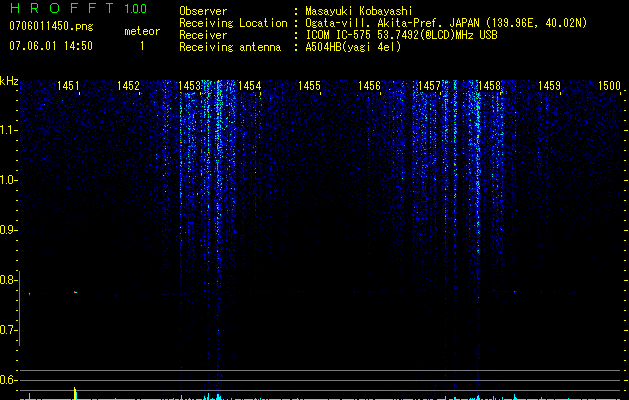Click the 1456 time marker

click(x=369, y=86)
